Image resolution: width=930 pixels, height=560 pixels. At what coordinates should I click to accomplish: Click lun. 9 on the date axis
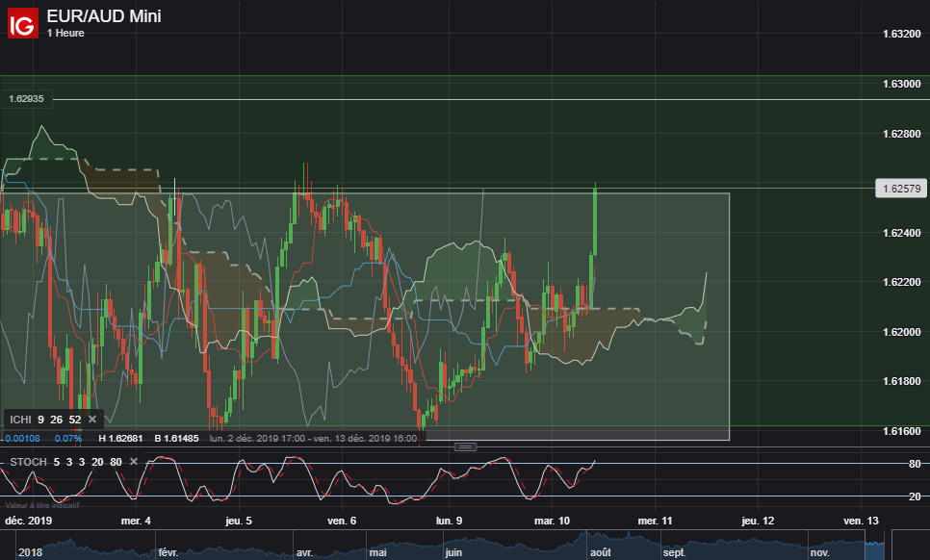[449, 521]
